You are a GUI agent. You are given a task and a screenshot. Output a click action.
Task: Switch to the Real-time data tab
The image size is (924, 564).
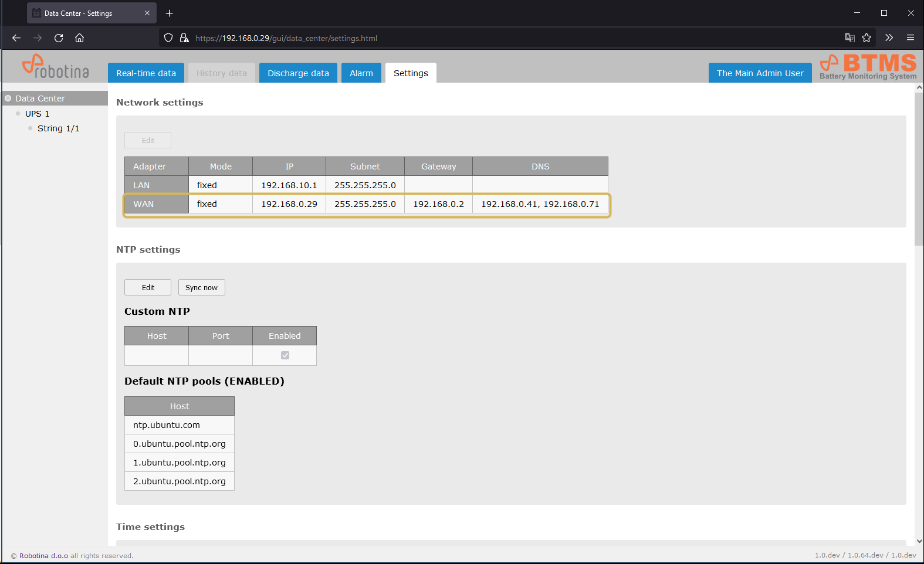[x=146, y=73]
